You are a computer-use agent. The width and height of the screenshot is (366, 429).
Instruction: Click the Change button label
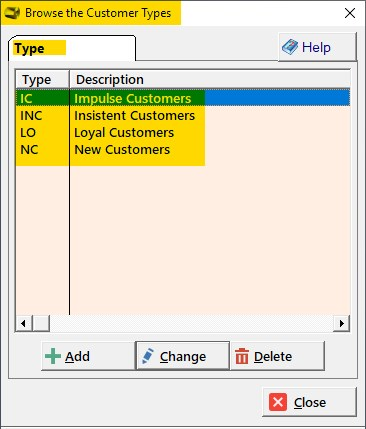click(183, 357)
